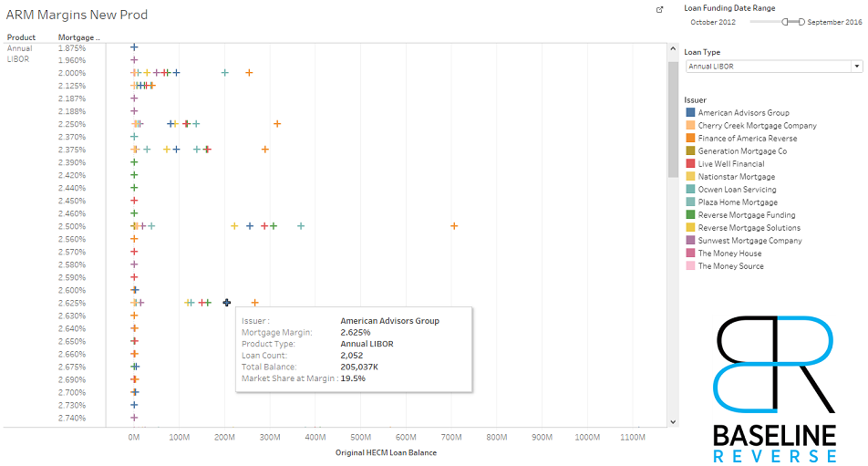The image size is (868, 466).
Task: Select the 2.500% margin row label
Action: point(72,226)
